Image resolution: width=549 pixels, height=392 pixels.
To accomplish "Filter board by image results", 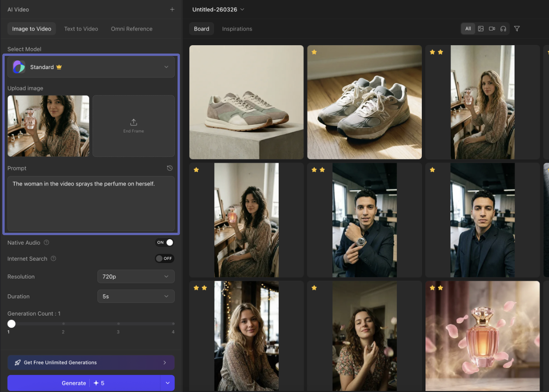I will point(480,28).
